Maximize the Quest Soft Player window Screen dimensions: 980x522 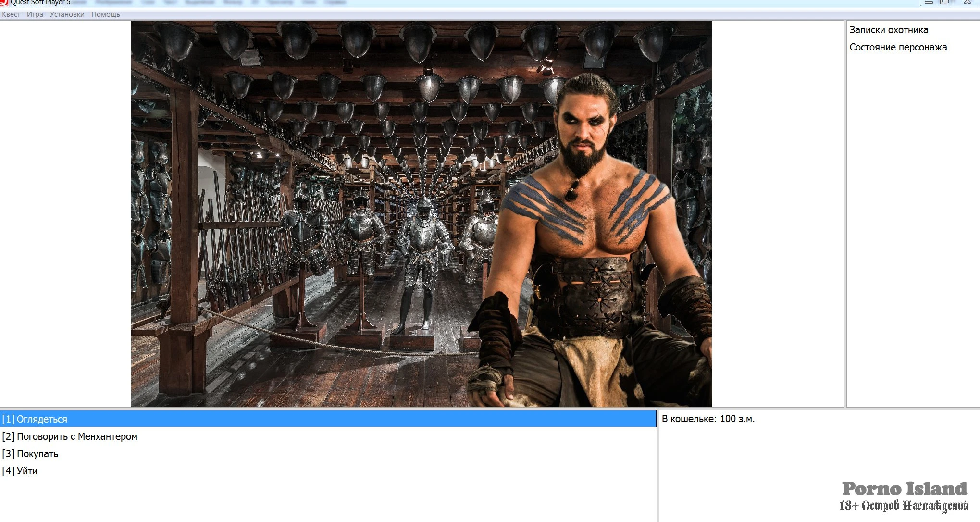(x=944, y=2)
